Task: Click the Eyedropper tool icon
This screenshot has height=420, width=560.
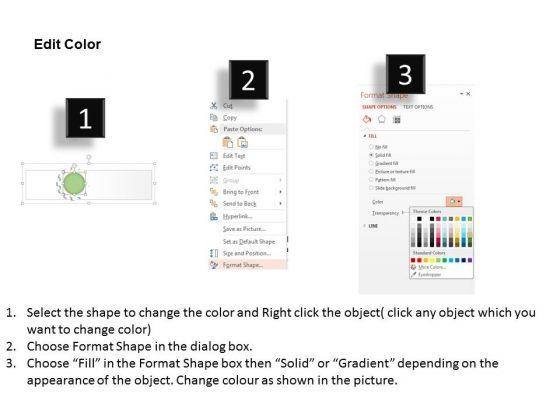Action: pyautogui.click(x=414, y=275)
